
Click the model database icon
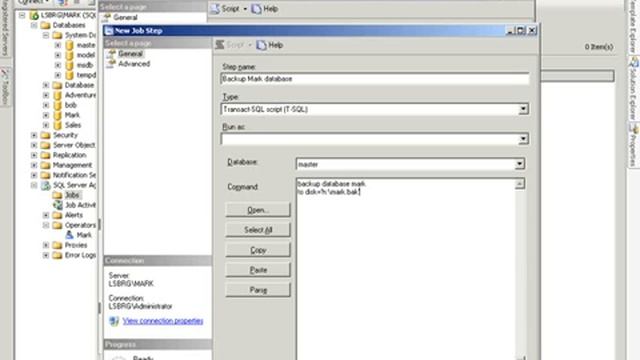point(69,55)
